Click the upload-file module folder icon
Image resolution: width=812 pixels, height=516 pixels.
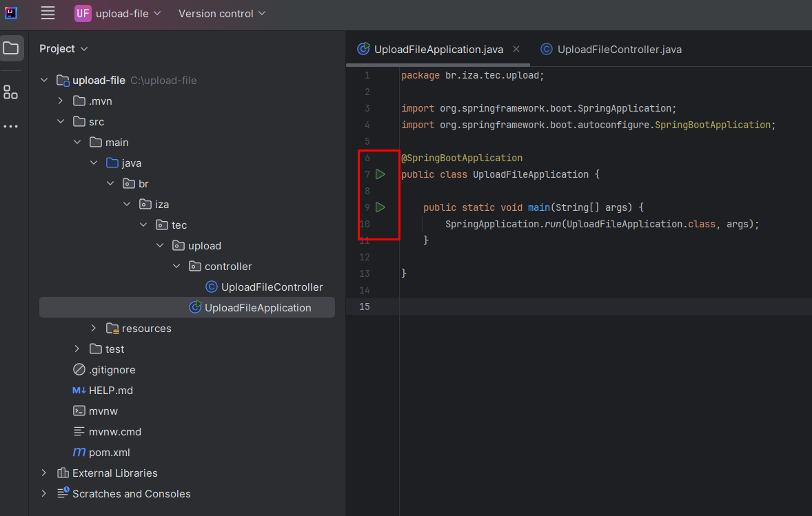pos(63,80)
